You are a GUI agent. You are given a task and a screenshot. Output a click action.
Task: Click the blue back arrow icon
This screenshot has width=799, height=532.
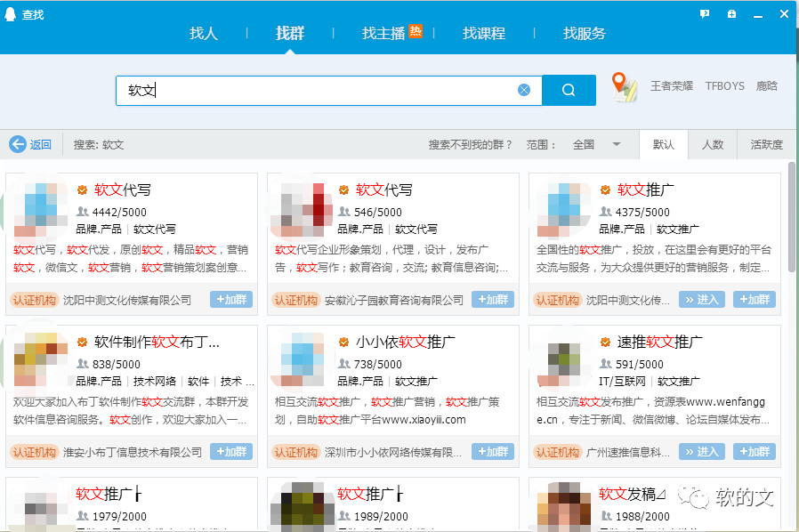(17, 144)
